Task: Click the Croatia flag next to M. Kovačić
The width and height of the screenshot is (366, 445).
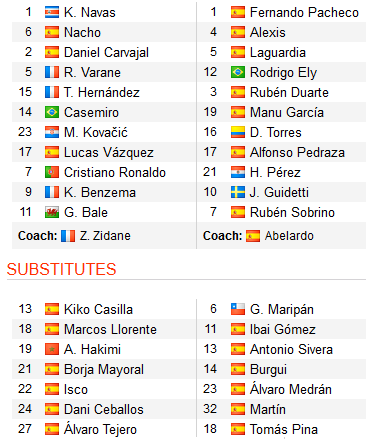Action: (x=52, y=132)
